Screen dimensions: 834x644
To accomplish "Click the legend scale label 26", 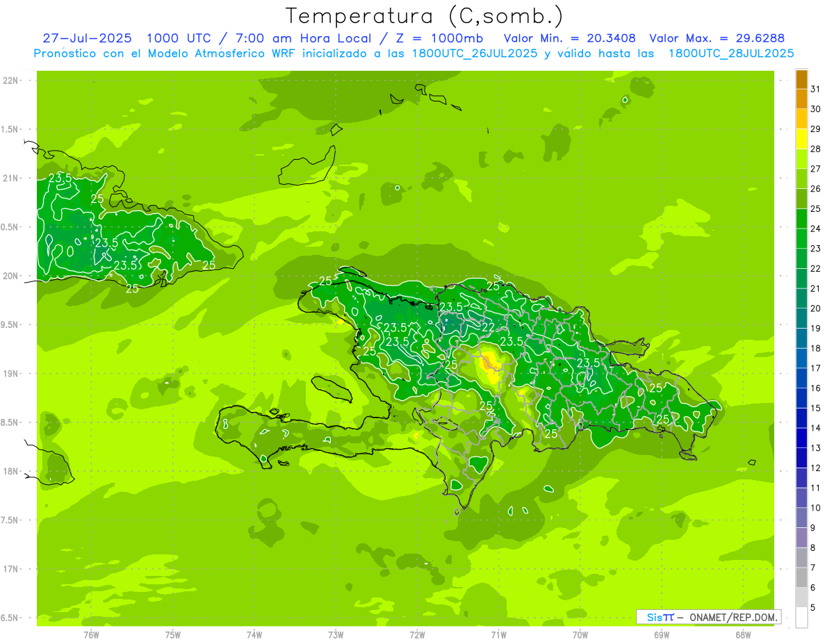I will [x=815, y=189].
